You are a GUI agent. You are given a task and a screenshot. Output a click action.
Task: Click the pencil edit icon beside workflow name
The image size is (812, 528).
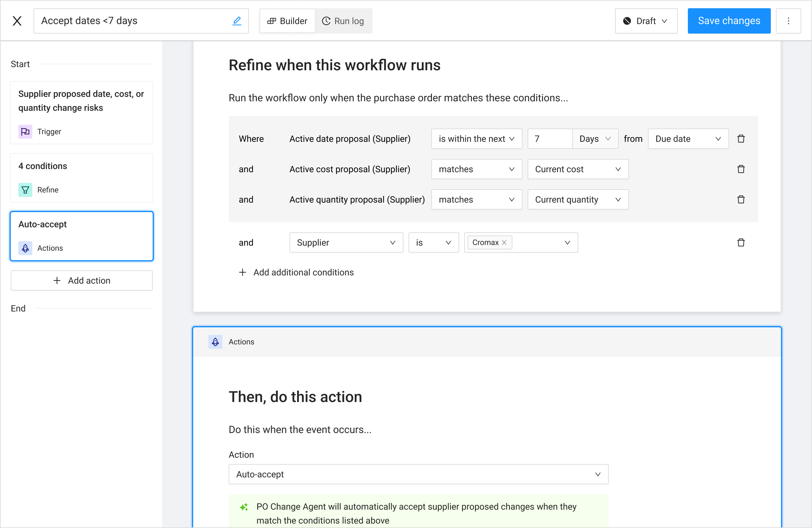(x=237, y=21)
